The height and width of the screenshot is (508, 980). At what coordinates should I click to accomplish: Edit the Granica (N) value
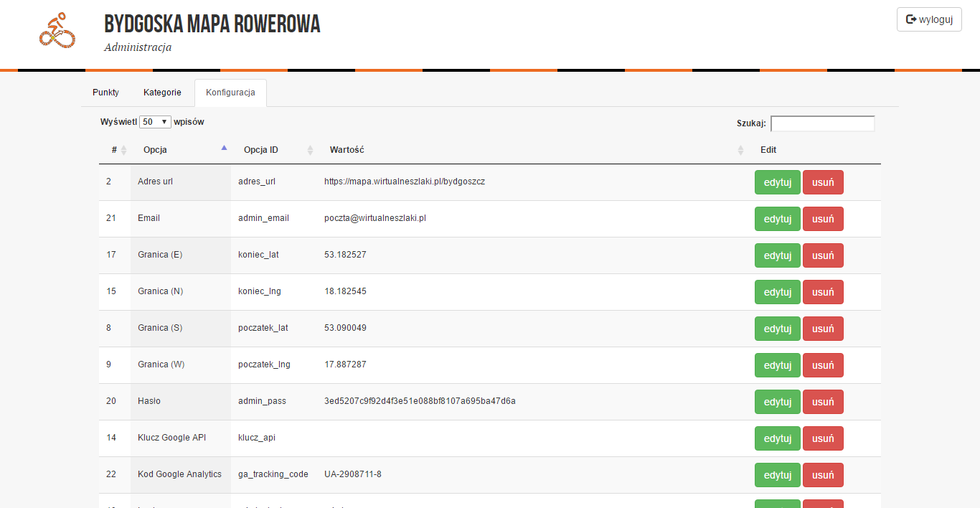[777, 292]
